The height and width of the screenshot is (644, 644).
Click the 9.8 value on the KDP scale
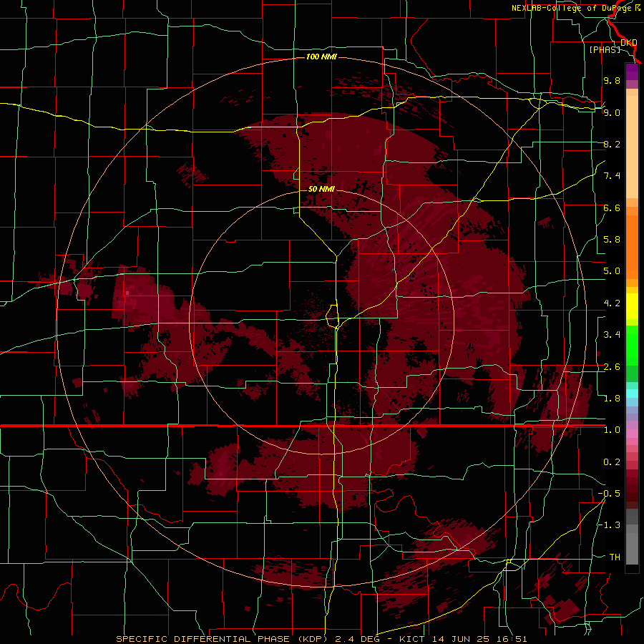[612, 80]
